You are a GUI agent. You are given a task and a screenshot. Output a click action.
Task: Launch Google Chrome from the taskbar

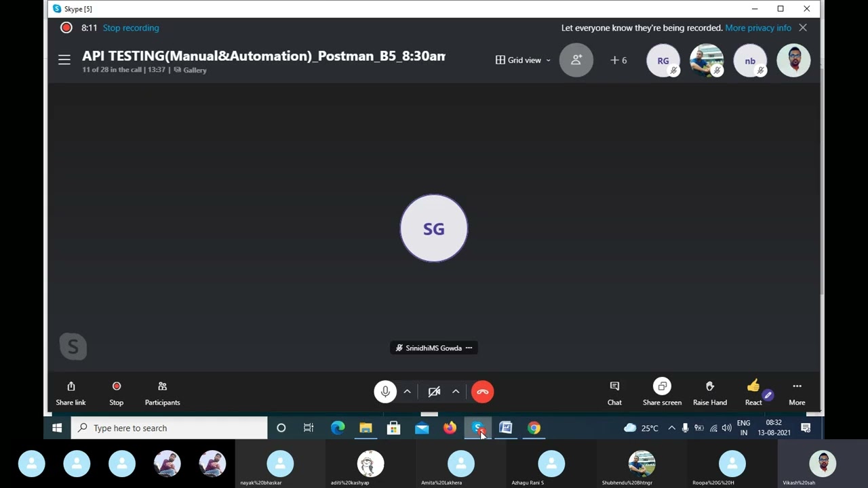(534, 428)
